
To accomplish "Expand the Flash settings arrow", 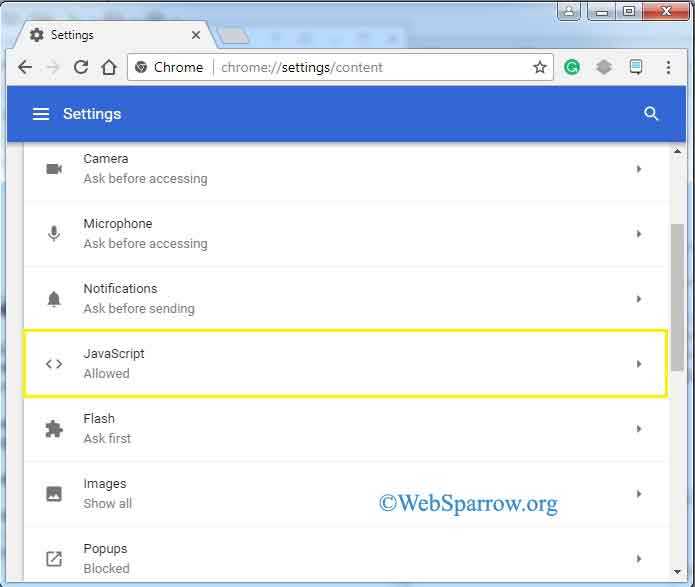I will [639, 429].
